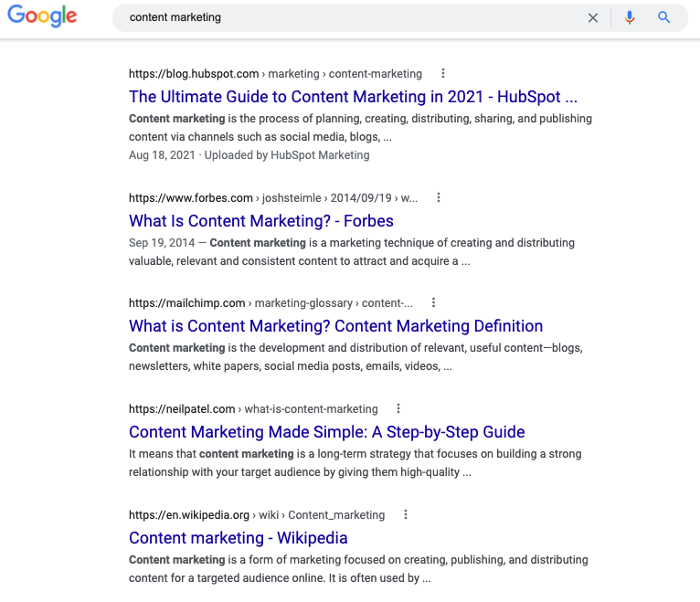Open the three-dot menu for Mailchimp result
Viewport: 700px width, 602px height.
pyautogui.click(x=433, y=302)
